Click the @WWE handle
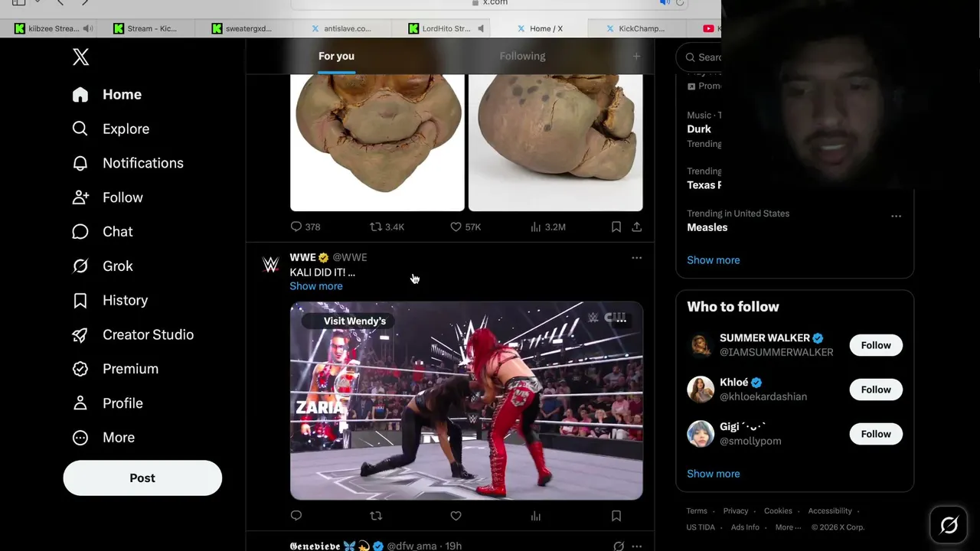 coord(349,257)
